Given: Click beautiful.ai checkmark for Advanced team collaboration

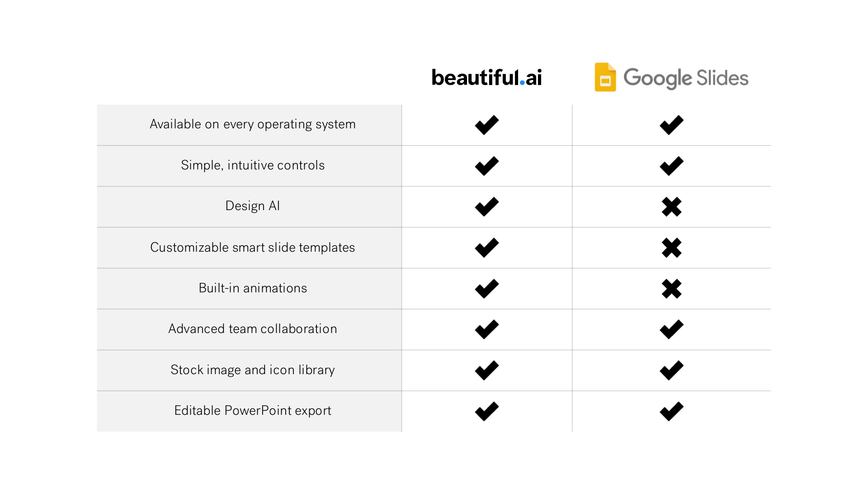Looking at the screenshot, I should 487,329.
